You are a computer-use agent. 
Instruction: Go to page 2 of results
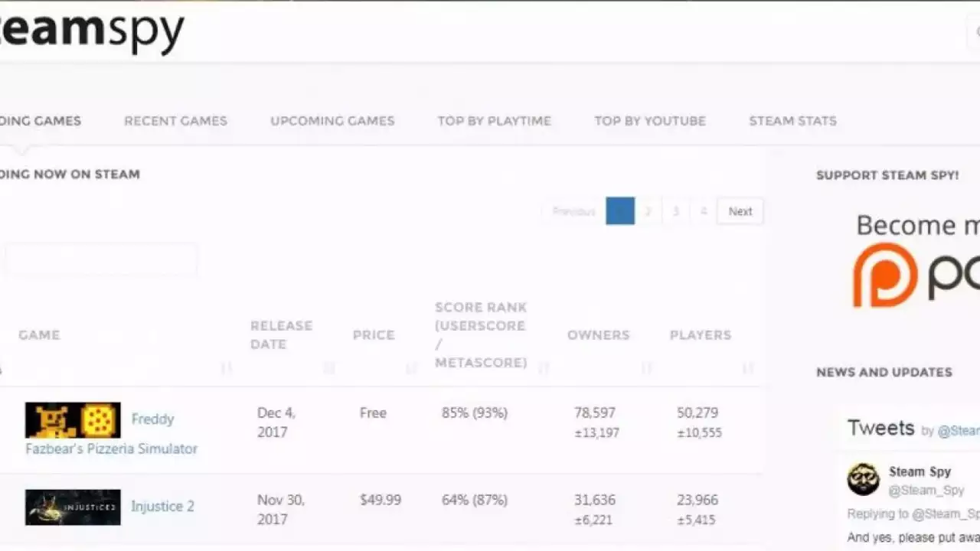coord(648,211)
